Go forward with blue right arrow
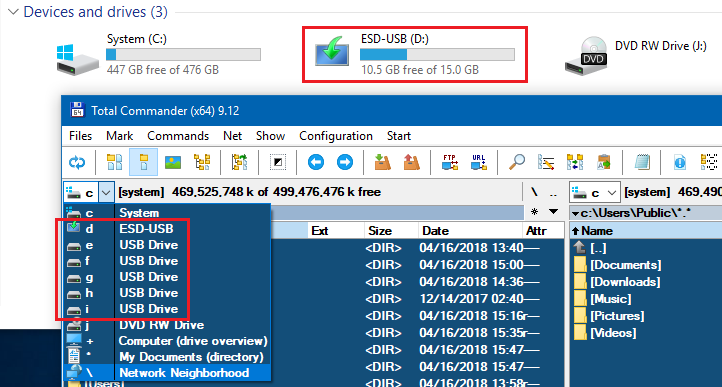 (x=345, y=162)
